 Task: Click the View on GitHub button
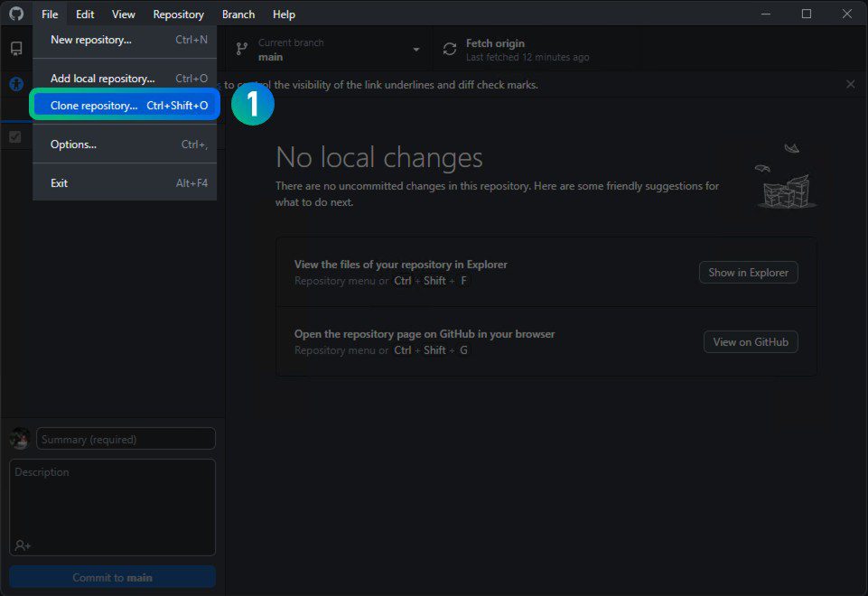click(751, 342)
